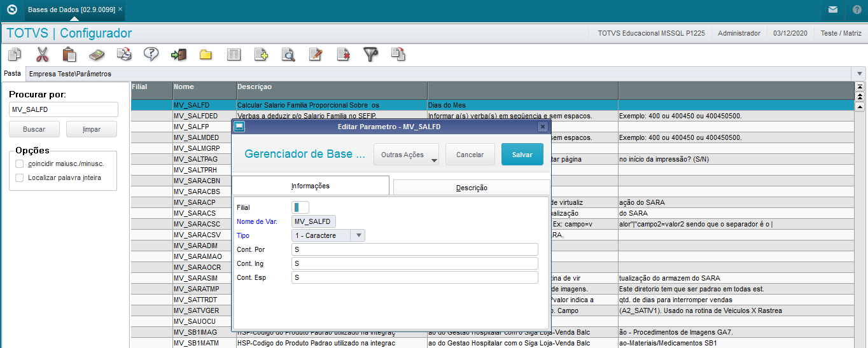Jump to top of grid scroll button

tap(860, 87)
